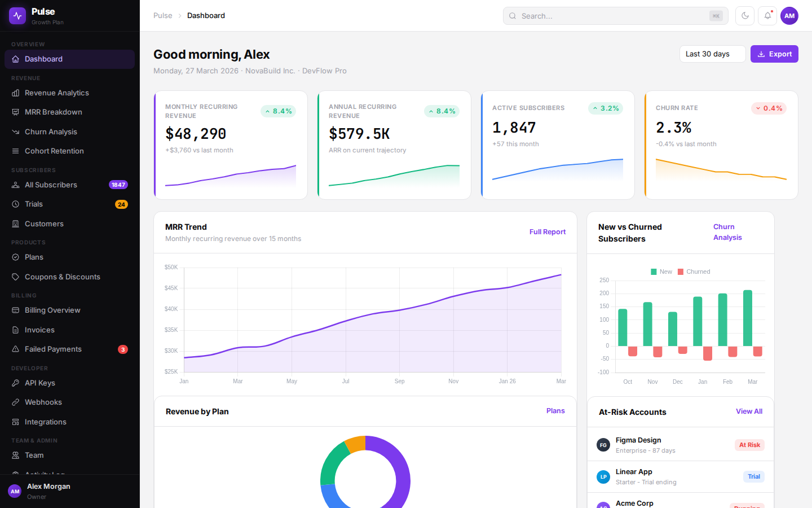Click into the Search field
812x508 pixels.
[616, 16]
